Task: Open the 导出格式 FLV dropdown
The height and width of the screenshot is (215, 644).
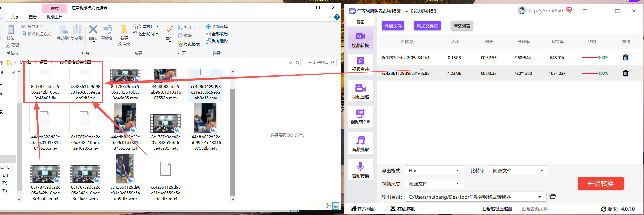Action: [x=434, y=171]
